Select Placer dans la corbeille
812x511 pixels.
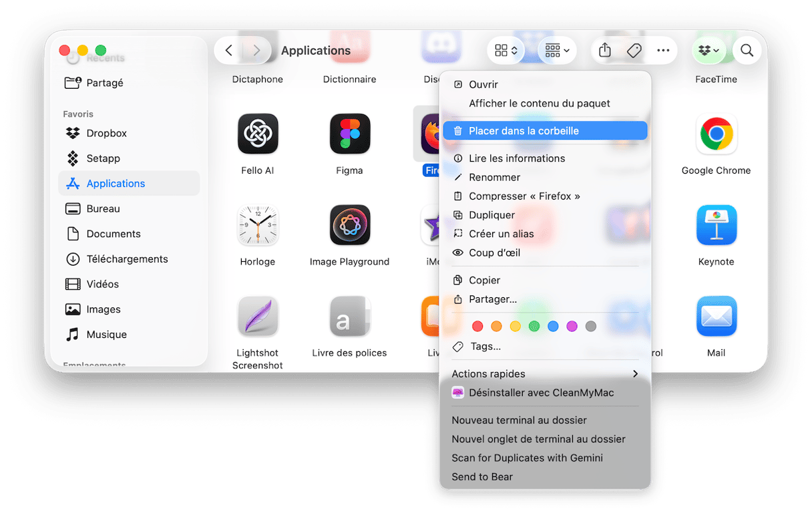(545, 131)
